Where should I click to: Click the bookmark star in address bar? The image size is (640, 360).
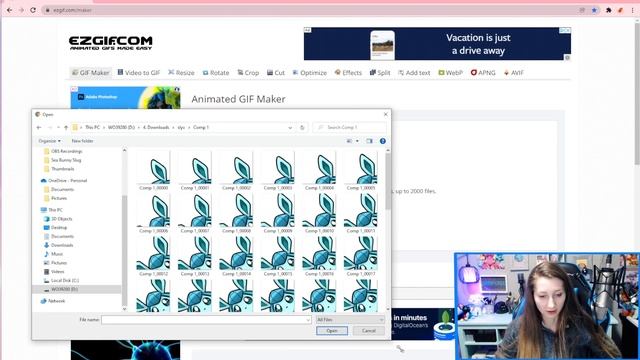595,10
